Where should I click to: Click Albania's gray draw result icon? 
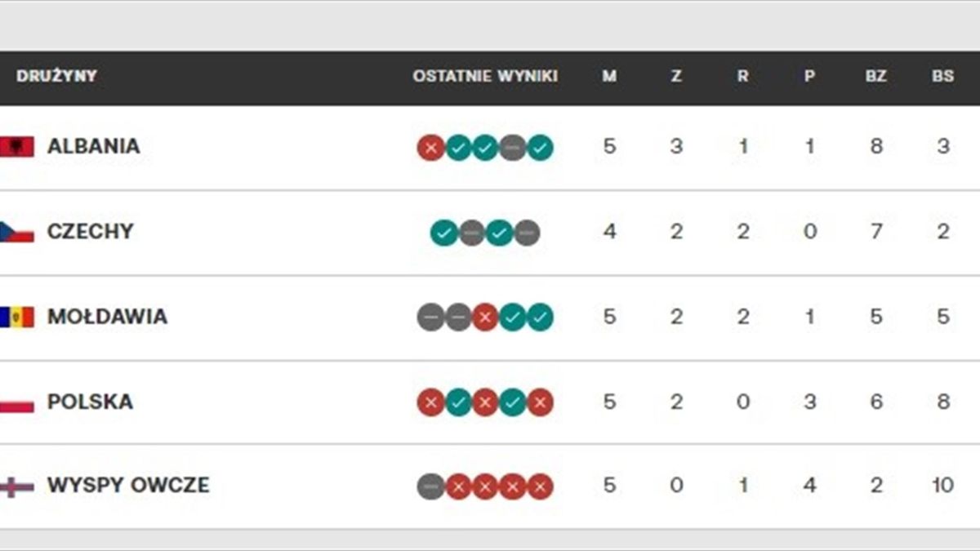(512, 148)
